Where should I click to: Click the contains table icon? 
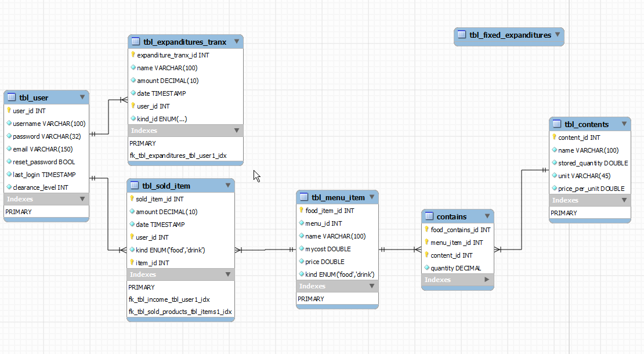click(x=429, y=216)
